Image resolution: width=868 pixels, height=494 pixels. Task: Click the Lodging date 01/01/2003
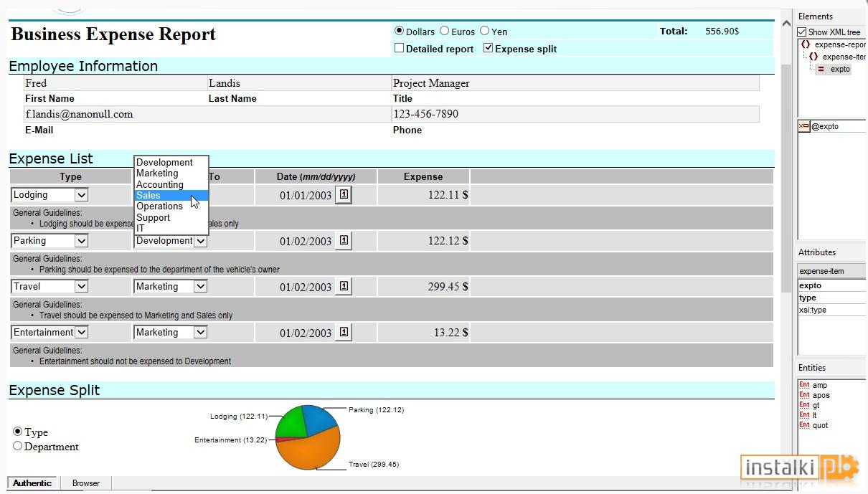pos(306,195)
